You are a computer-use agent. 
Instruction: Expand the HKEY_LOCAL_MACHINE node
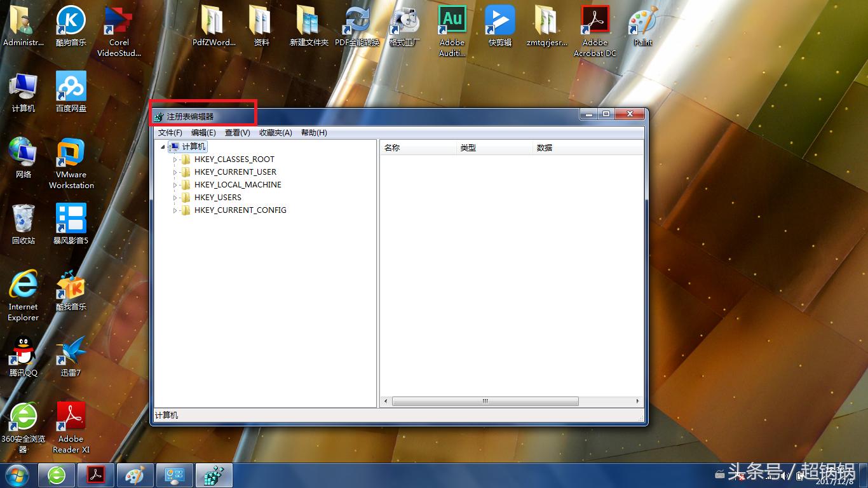coord(176,184)
